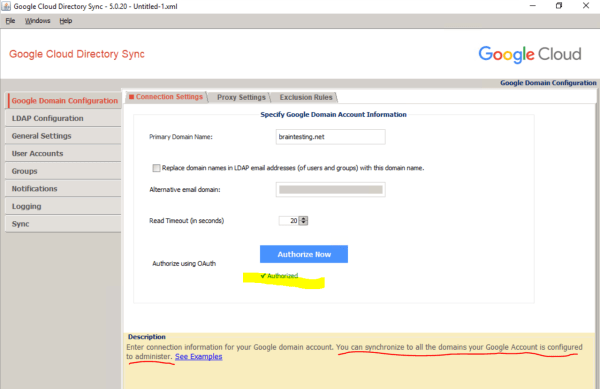600x389 pixels.
Task: Click the Google Cloud logo
Action: [x=530, y=54]
